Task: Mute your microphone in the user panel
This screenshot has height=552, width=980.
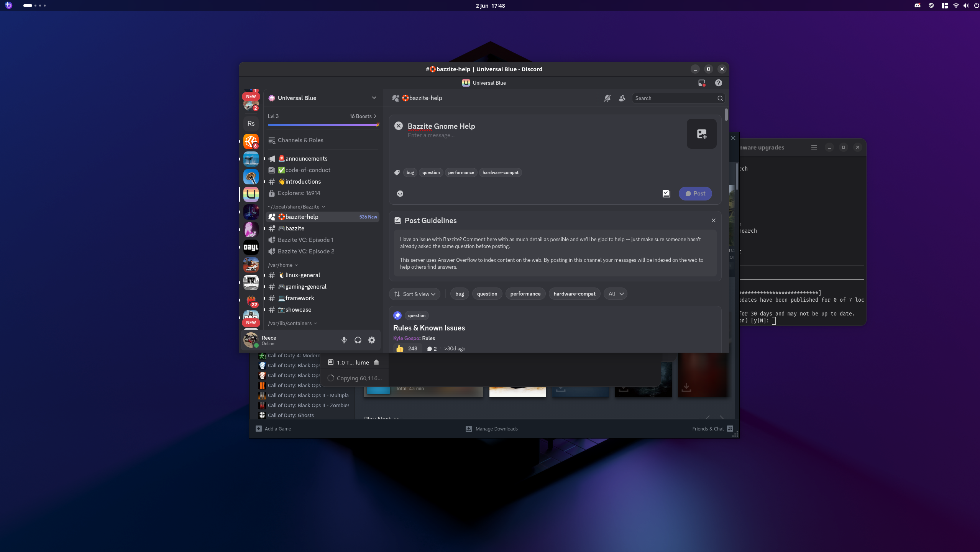Action: (x=344, y=340)
